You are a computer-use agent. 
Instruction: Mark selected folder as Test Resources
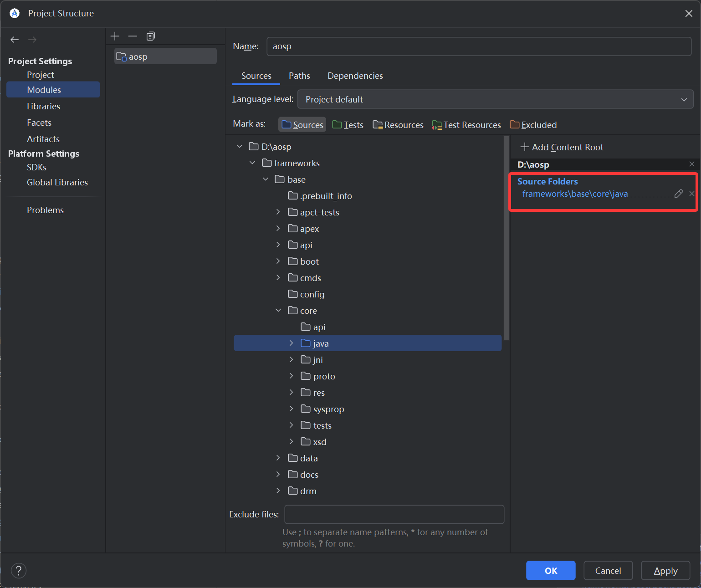pyautogui.click(x=466, y=124)
